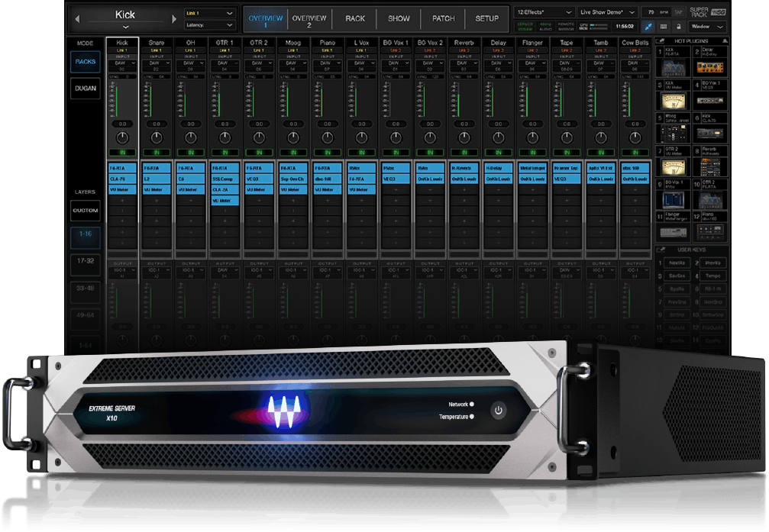The height and width of the screenshot is (532, 769).
Task: Select the SSLComp plugin on GTR 1 rack
Action: click(x=225, y=179)
